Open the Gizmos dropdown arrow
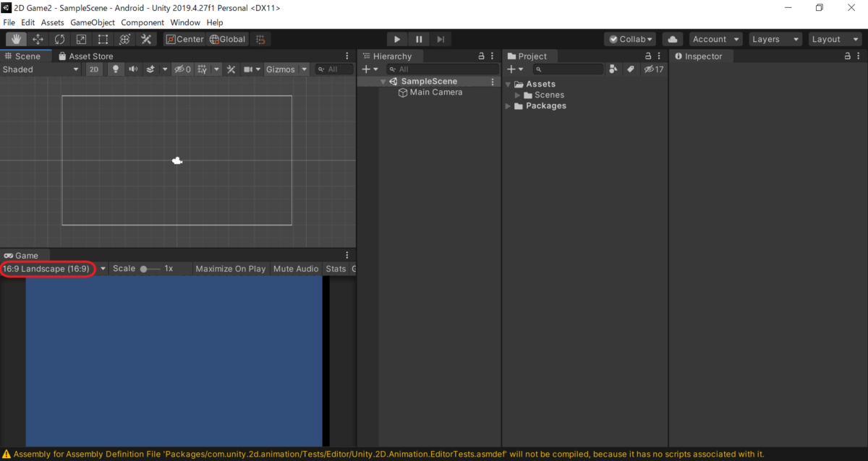 [305, 69]
